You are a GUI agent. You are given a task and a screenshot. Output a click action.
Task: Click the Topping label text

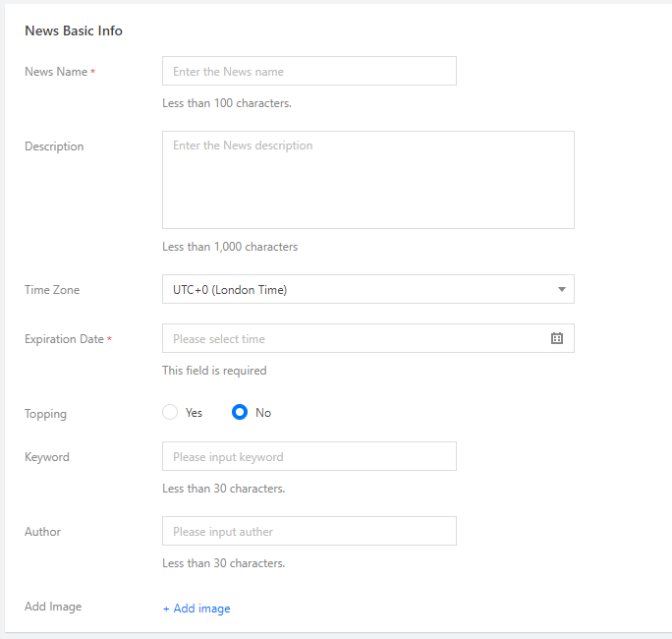pos(45,414)
